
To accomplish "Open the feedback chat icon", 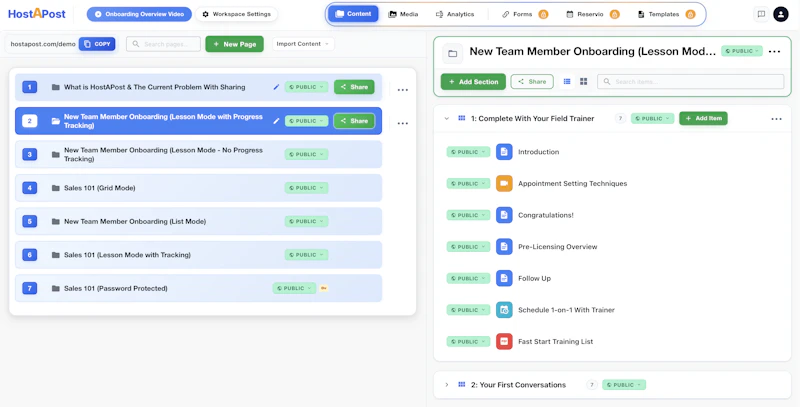I will 761,14.
